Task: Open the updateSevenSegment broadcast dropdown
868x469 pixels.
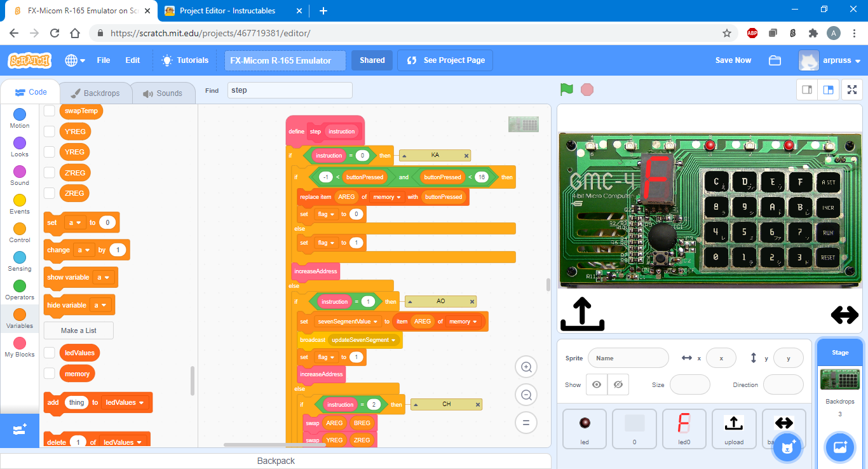Action: coord(364,340)
